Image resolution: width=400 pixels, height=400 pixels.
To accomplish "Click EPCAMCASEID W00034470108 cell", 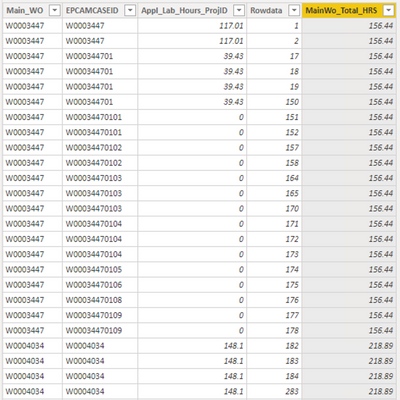I will click(100, 300).
